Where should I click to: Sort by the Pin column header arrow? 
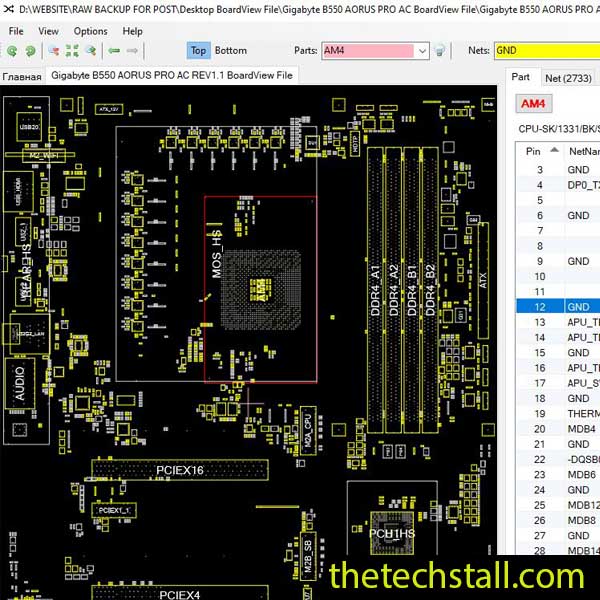pos(554,150)
